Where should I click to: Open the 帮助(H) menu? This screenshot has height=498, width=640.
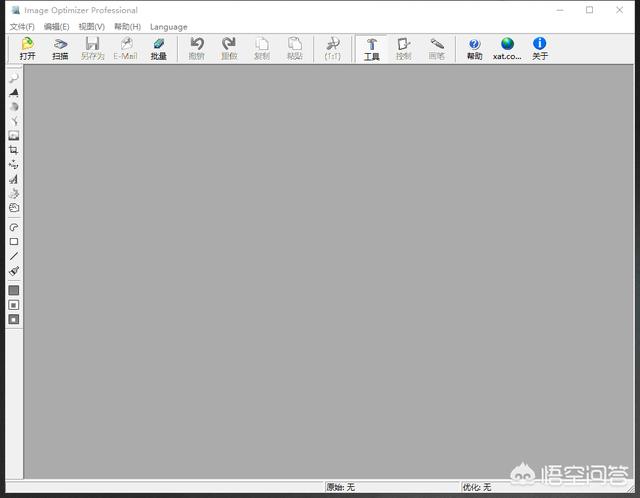click(127, 27)
